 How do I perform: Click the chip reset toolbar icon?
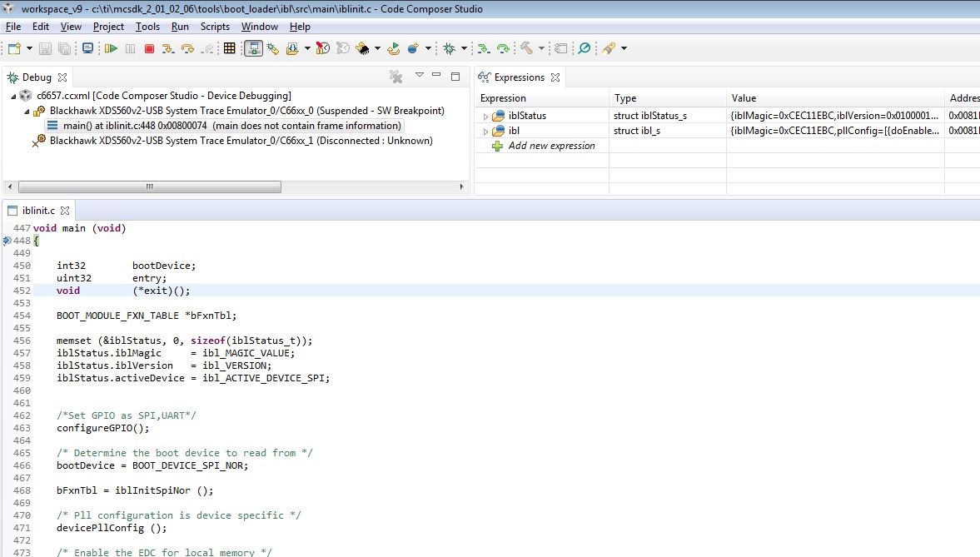click(362, 49)
